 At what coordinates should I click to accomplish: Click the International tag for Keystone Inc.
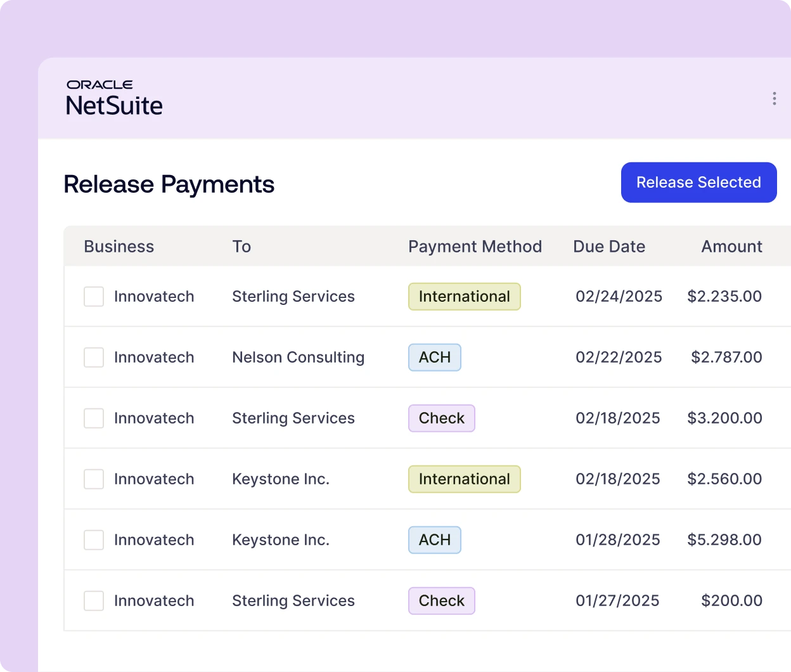[x=464, y=479]
